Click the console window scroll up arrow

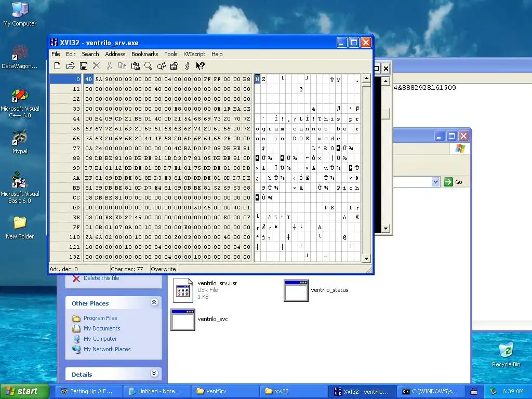[385, 82]
